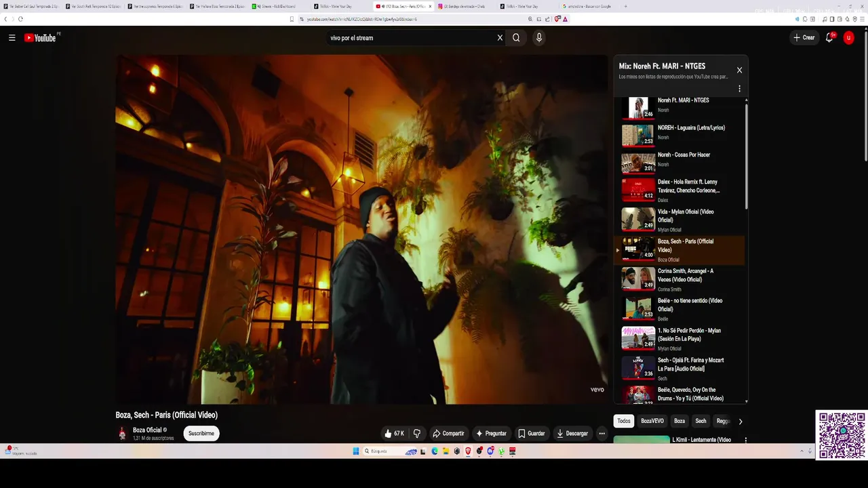Screen dimensions: 868x488
Task: Click the playlist panel scrollbar
Action: (x=747, y=156)
